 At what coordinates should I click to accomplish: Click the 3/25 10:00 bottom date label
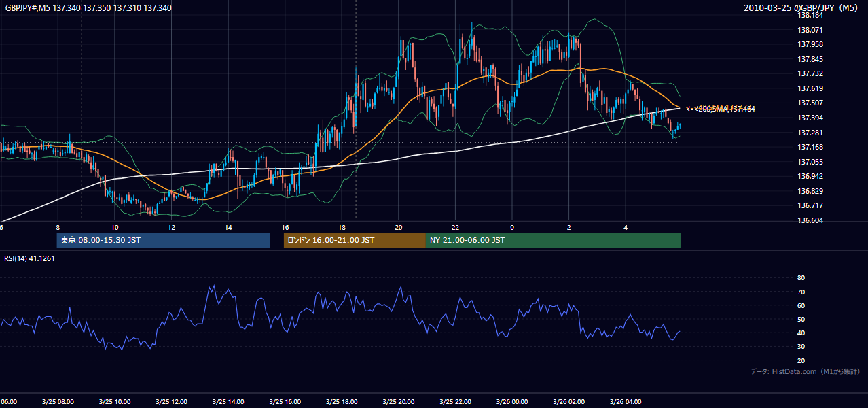(x=114, y=402)
